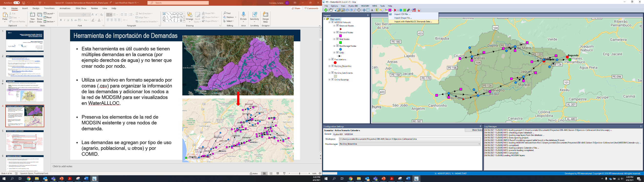Click the Identify info tool in WaterALLOC

tap(364, 10)
